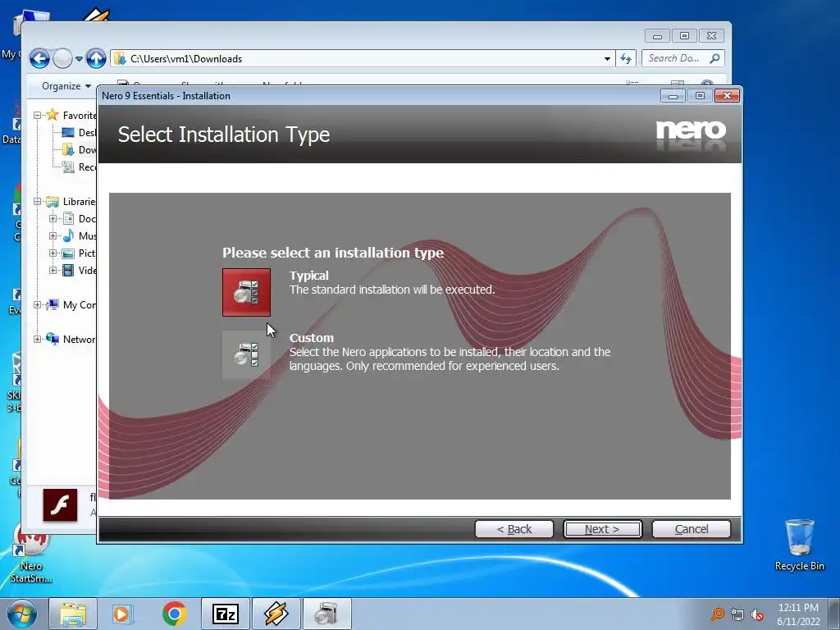The width and height of the screenshot is (840, 630).
Task: Open the network status tray icon
Action: tap(737, 614)
